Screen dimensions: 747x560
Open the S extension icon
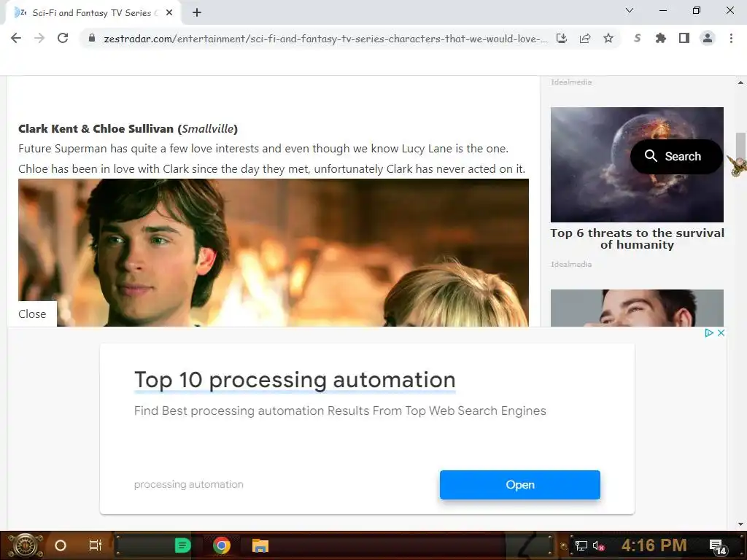coord(638,38)
